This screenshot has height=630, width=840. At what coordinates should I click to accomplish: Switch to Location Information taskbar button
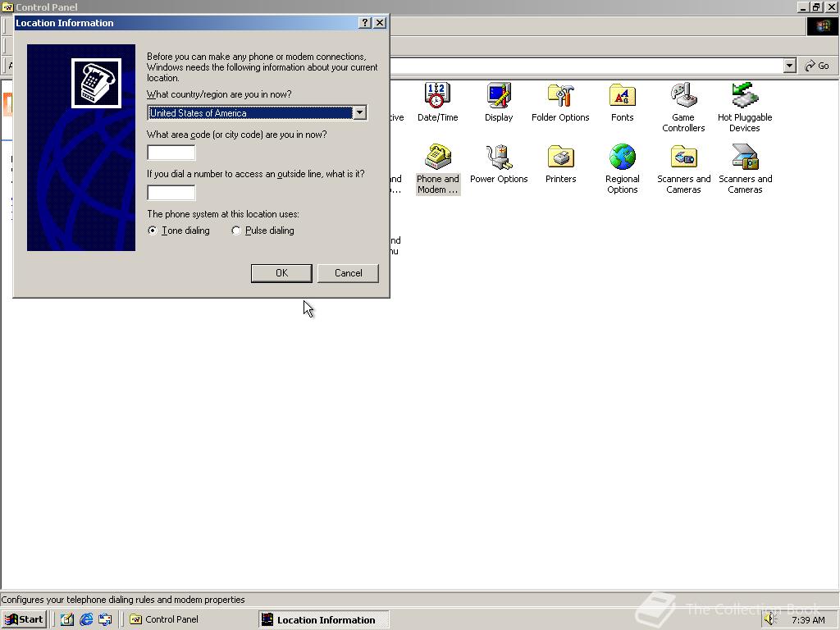click(324, 619)
